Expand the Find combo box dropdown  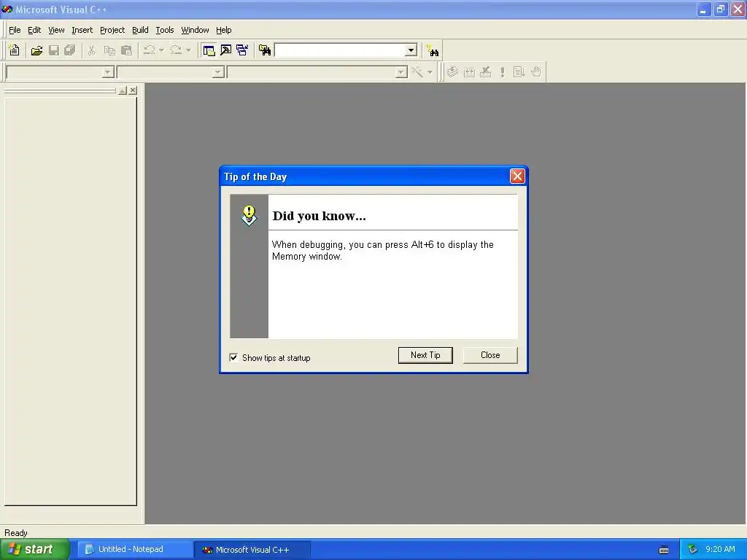pyautogui.click(x=411, y=50)
